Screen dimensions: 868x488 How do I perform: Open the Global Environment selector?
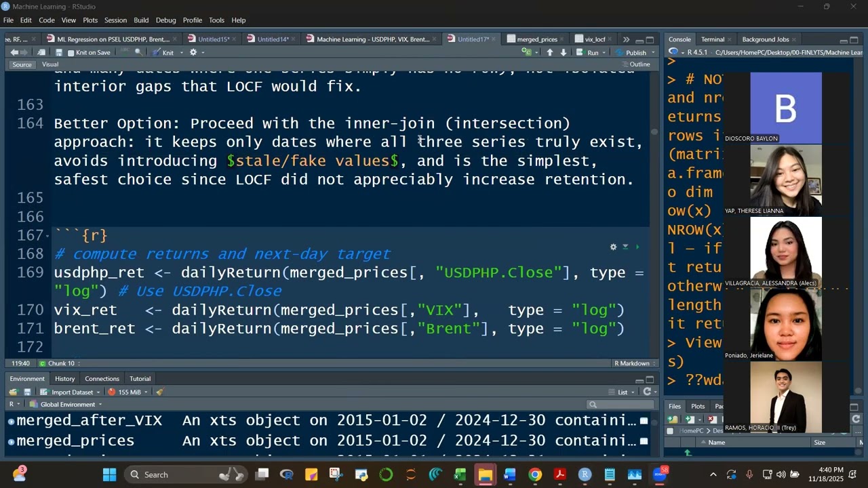point(67,405)
